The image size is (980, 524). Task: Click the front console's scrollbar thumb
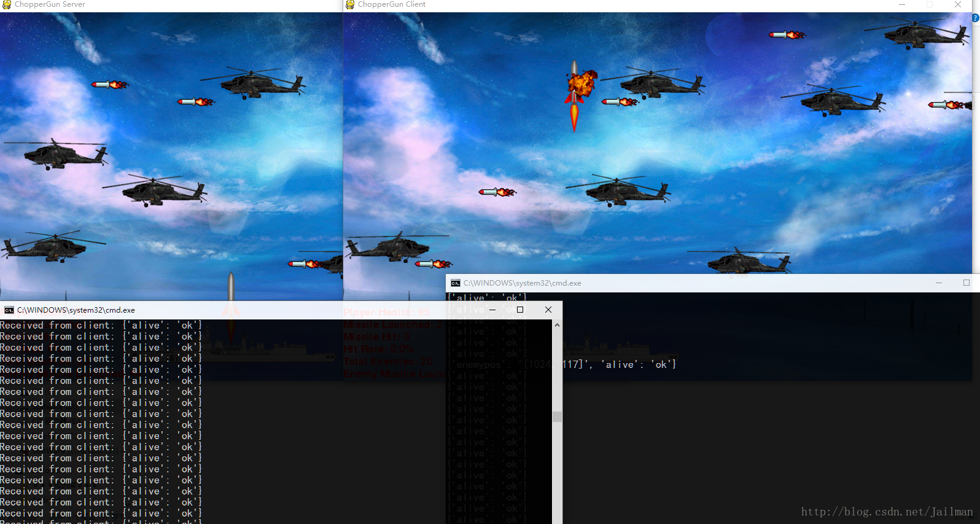[x=557, y=416]
